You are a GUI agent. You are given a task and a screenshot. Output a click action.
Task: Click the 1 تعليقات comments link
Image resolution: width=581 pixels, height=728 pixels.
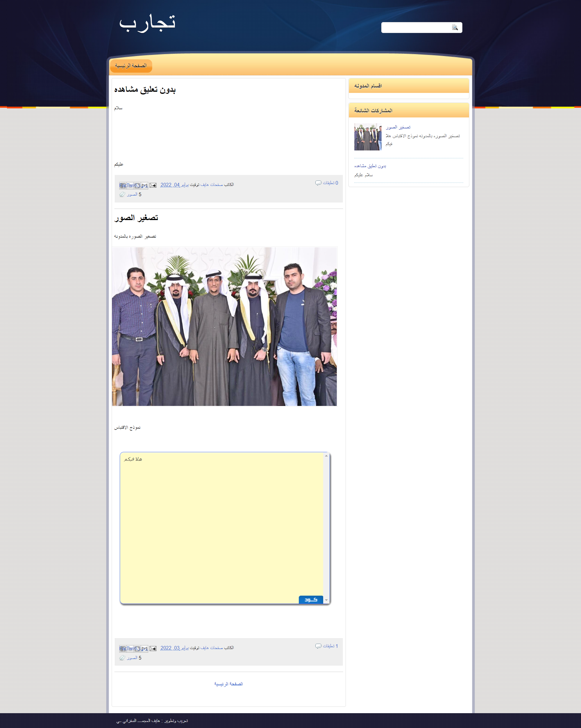point(330,646)
